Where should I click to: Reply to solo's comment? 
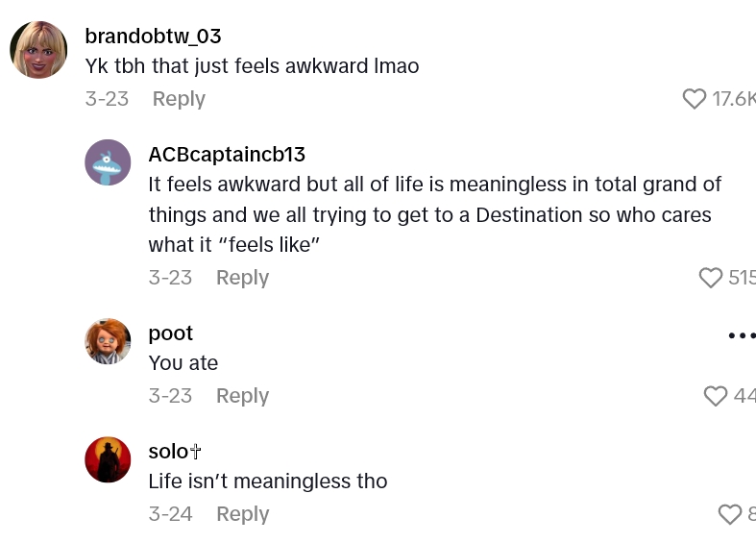click(x=242, y=514)
